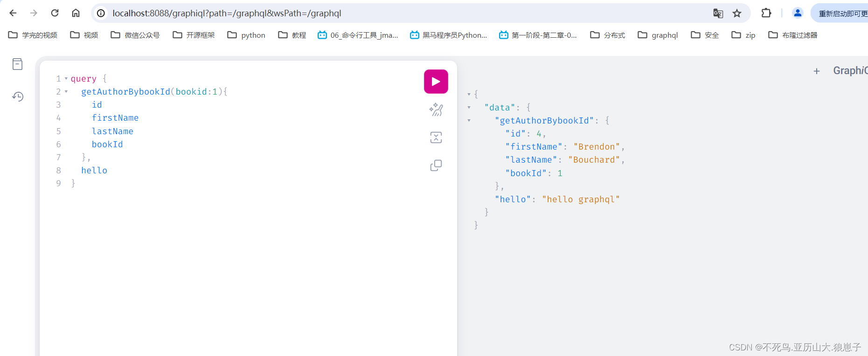This screenshot has width=868, height=356.
Task: Click the merge fragments icon
Action: click(436, 137)
